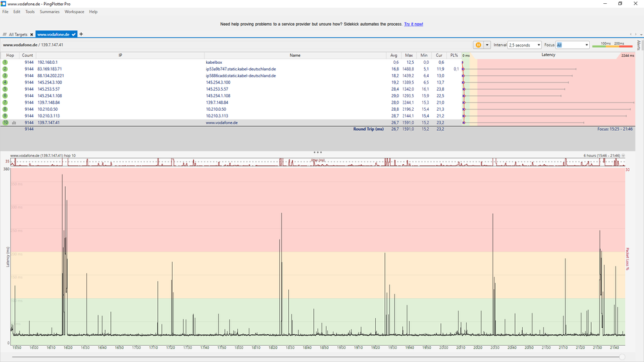Viewport: 644px width, 362px height.
Task: Click the timeline scroll slider handle at bottom
Action: (x=622, y=356)
